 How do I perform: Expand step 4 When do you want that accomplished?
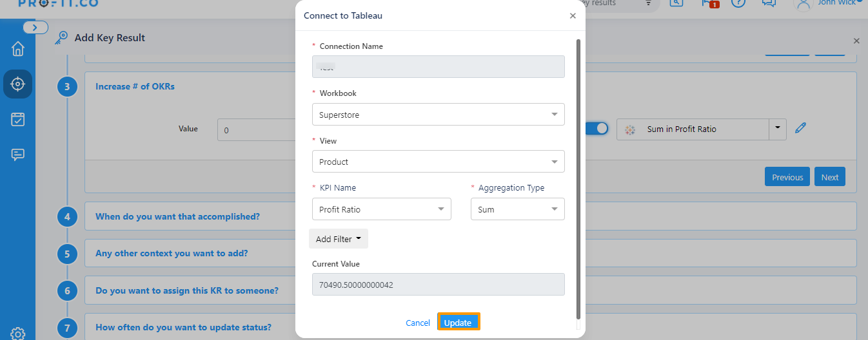[x=177, y=216]
